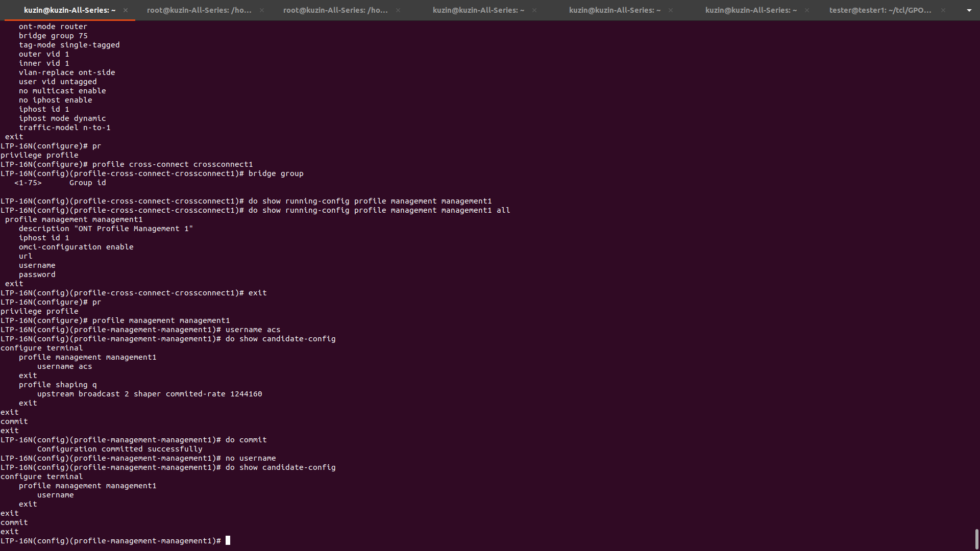
Task: Close the sixth terminal tab
Action: click(807, 10)
